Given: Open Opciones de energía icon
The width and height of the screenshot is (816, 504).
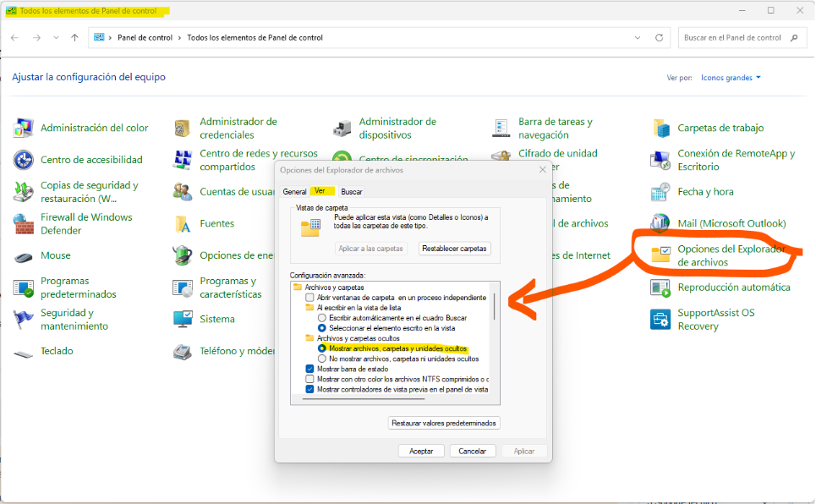Looking at the screenshot, I should [x=182, y=255].
